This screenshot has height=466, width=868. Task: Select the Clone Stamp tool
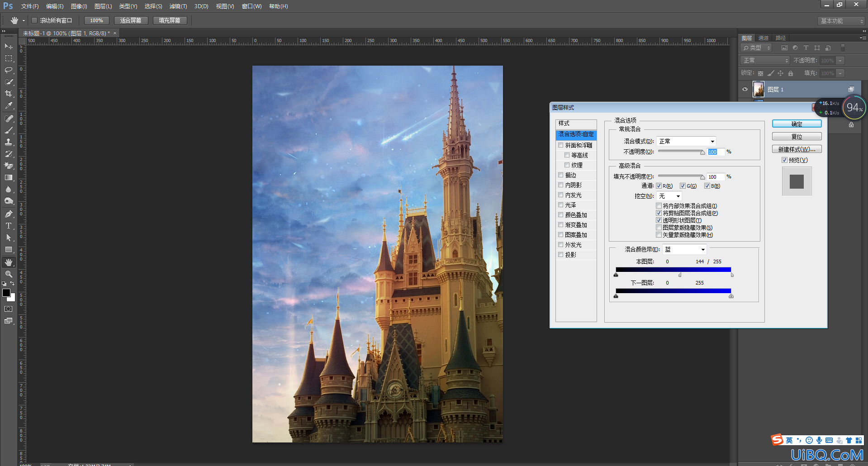(9, 142)
